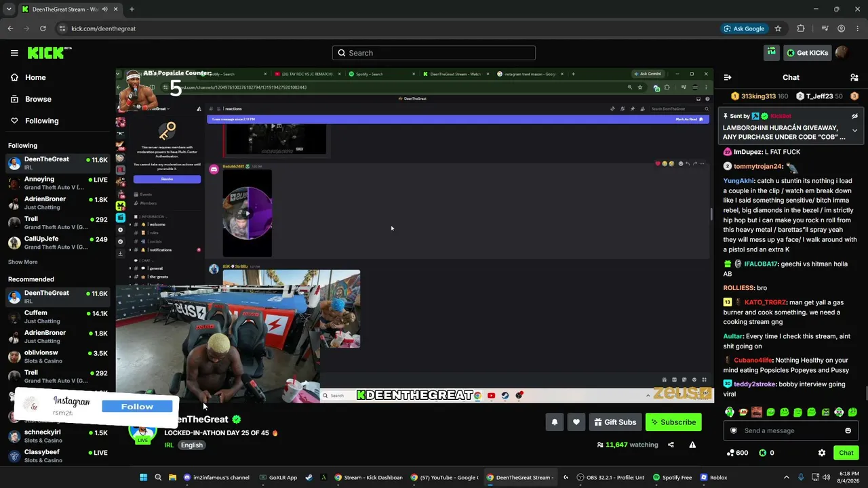The image size is (868, 488).
Task: Open the chat users list icon
Action: 854,77
